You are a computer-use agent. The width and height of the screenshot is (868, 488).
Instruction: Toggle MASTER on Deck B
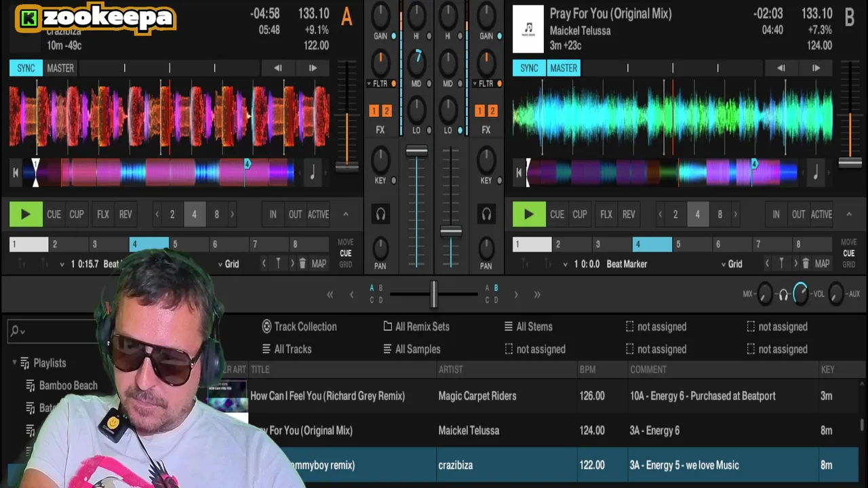click(x=564, y=68)
